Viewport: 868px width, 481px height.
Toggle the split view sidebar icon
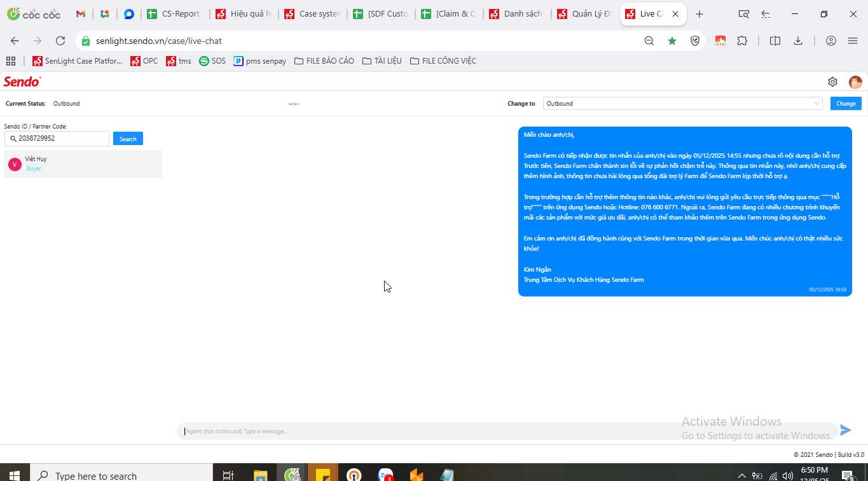tap(775, 41)
